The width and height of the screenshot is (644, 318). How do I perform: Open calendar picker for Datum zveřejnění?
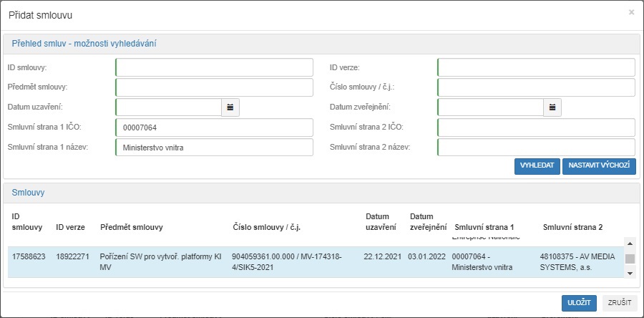point(552,107)
